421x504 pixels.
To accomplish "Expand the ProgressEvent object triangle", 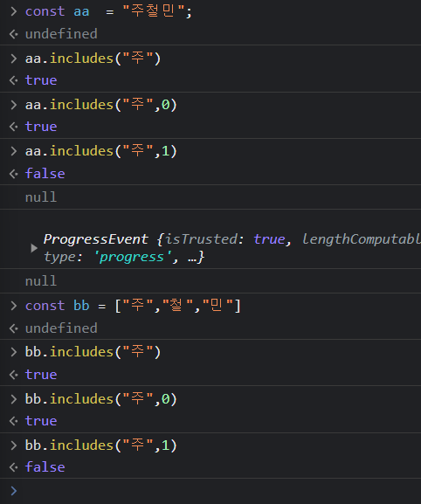I will point(34,248).
